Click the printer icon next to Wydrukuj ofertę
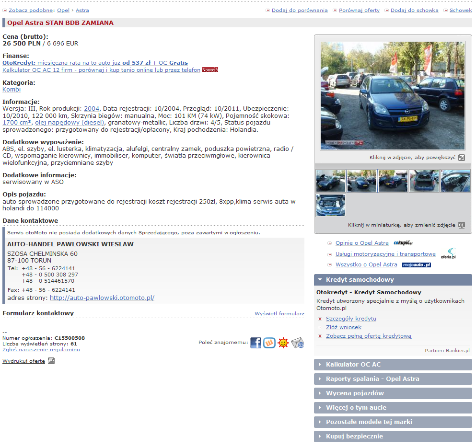 (x=51, y=361)
